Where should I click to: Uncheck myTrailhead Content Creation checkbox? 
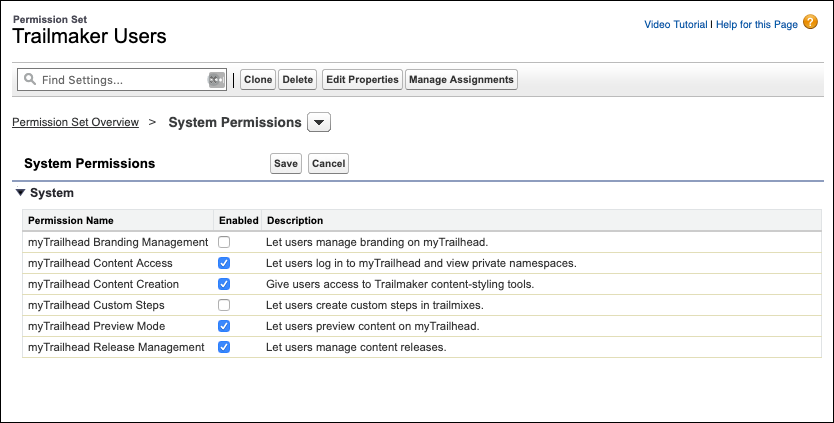click(224, 284)
